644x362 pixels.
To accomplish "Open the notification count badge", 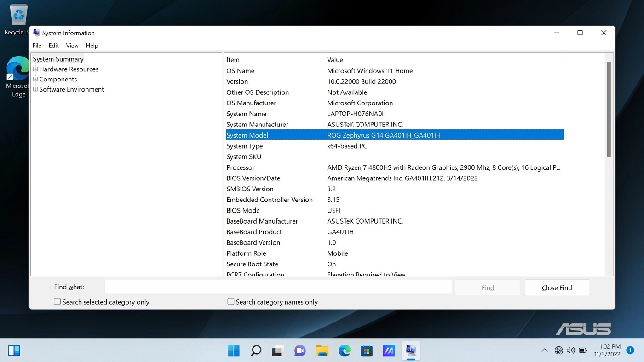I will 631,351.
